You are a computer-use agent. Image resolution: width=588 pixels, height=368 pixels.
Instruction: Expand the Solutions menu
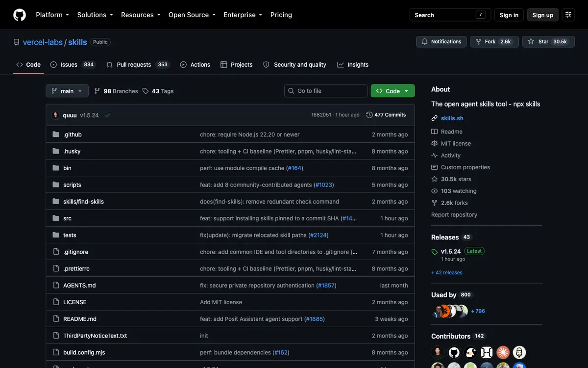click(x=95, y=15)
